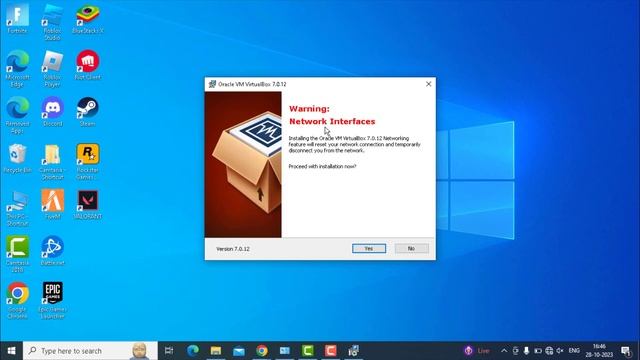The height and width of the screenshot is (360, 640).
Task: Open the Mail app from the taskbar
Action: (x=239, y=351)
